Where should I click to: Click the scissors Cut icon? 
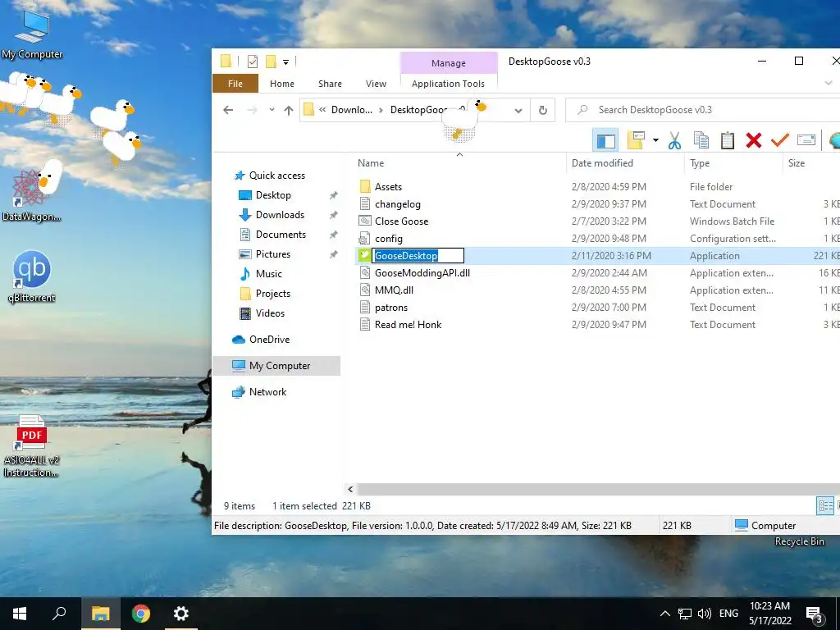click(674, 140)
